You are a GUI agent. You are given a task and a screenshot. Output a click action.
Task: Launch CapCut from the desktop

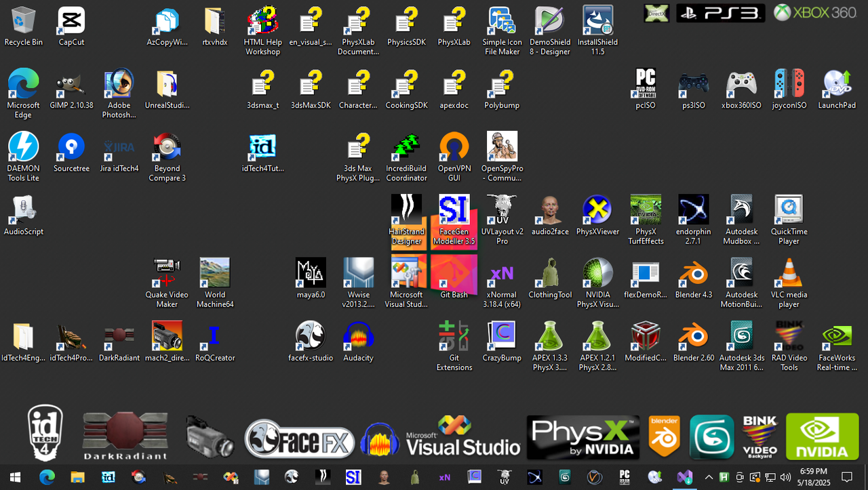click(x=71, y=26)
